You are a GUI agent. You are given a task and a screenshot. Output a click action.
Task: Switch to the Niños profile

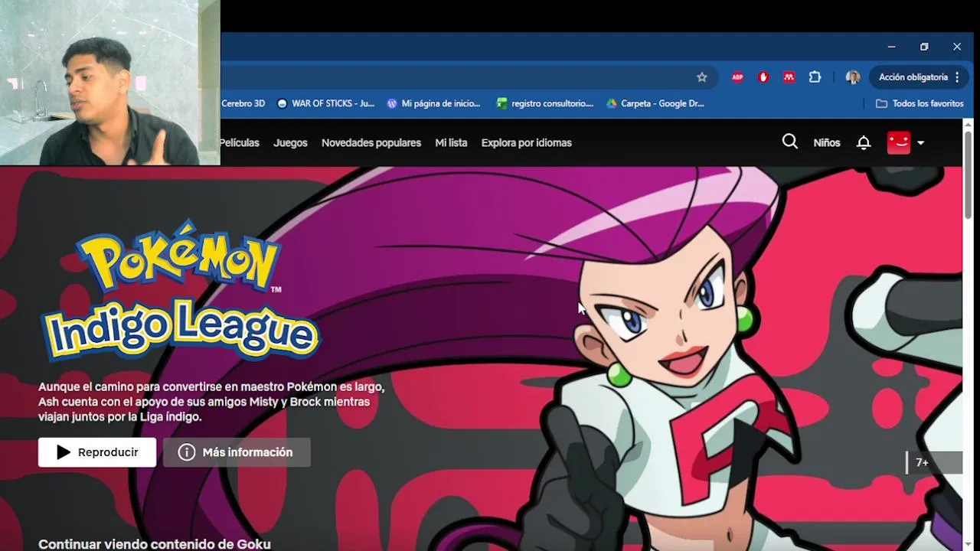pyautogui.click(x=827, y=143)
